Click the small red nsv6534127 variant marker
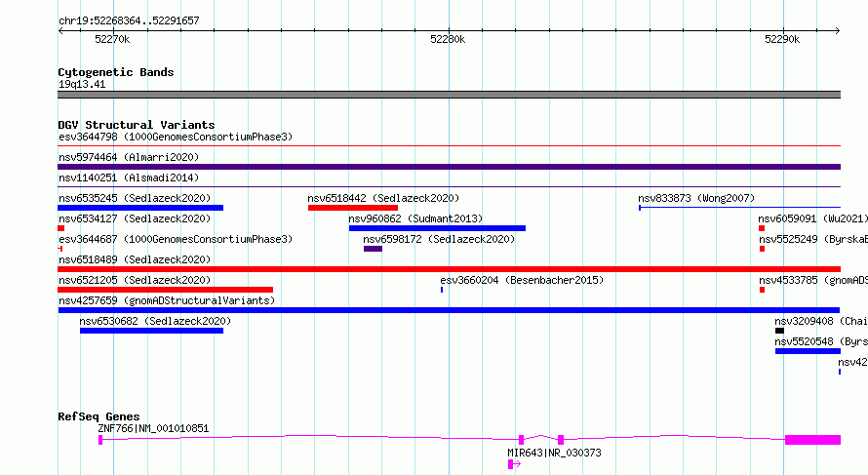The width and height of the screenshot is (868, 475). [60, 228]
